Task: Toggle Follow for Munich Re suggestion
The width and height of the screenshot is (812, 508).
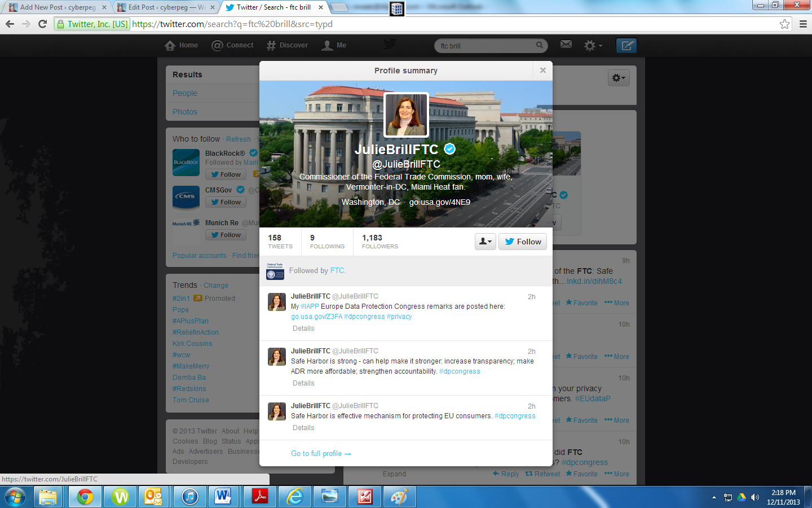Action: [x=226, y=235]
